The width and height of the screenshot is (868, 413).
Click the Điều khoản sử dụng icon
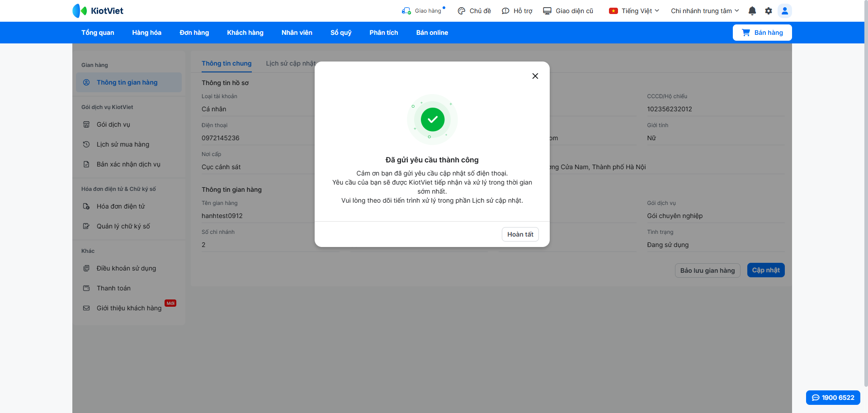point(86,268)
